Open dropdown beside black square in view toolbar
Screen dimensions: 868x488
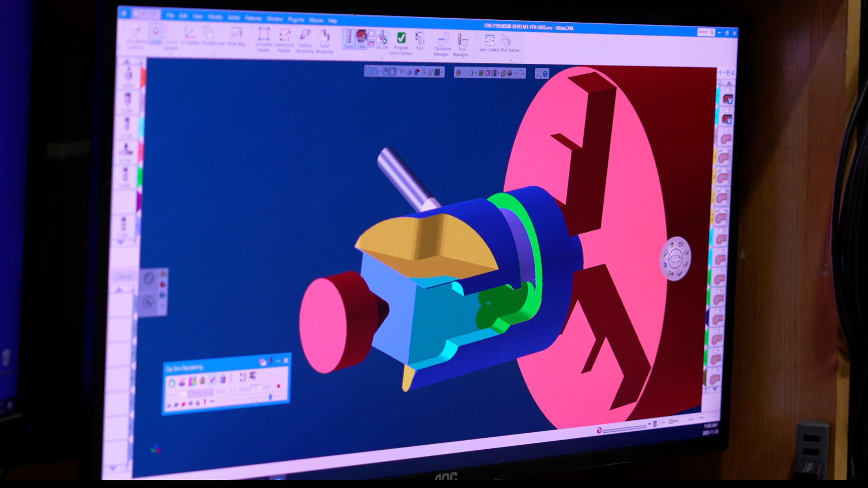click(x=442, y=72)
